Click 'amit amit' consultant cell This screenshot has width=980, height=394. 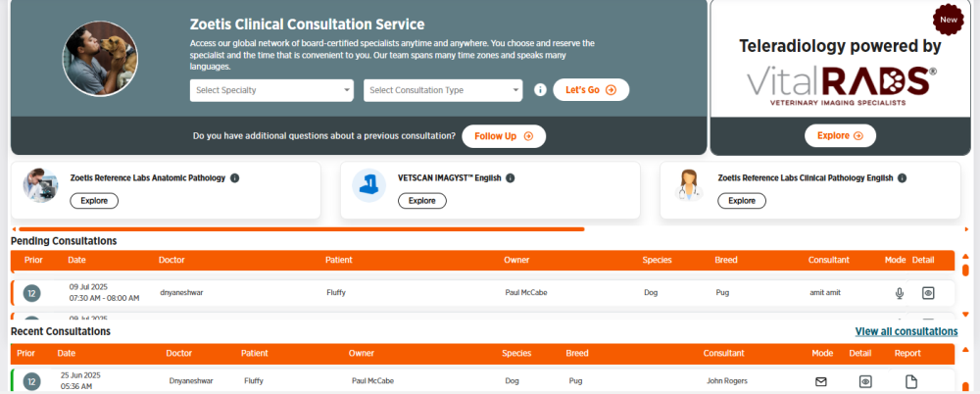(x=825, y=292)
